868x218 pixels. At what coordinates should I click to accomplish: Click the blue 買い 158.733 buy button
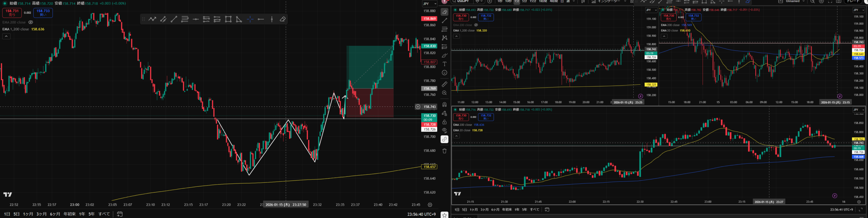tap(43, 13)
